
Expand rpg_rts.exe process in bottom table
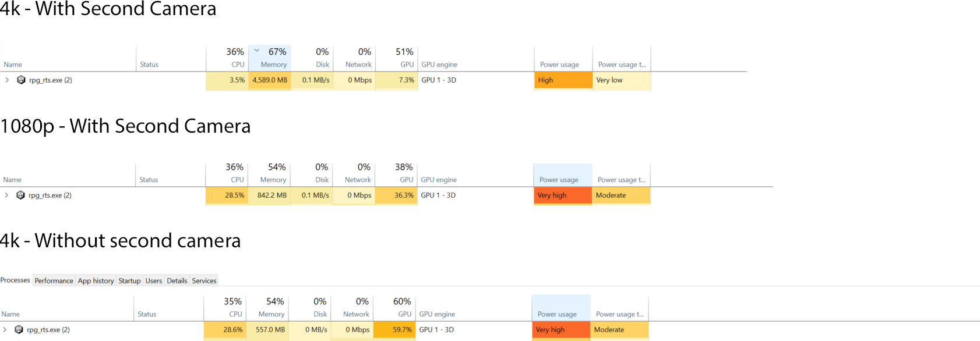tap(5, 330)
